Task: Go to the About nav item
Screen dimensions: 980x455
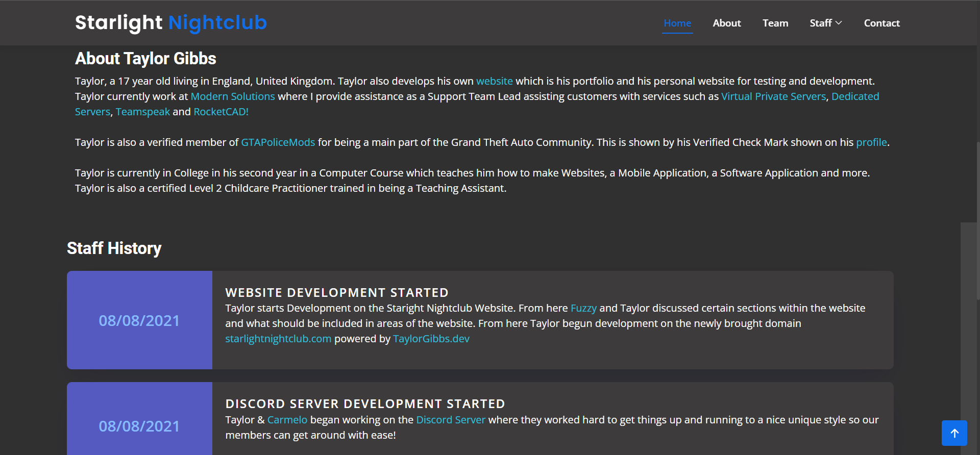Action: point(726,23)
